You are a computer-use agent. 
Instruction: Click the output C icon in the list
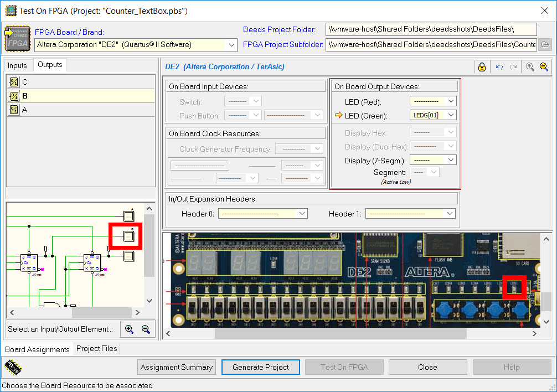tap(14, 82)
